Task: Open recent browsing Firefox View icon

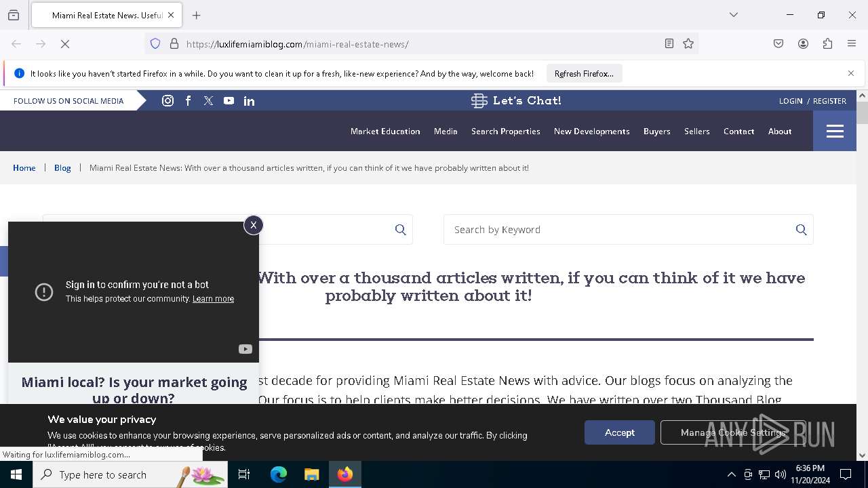Action: 14,15
